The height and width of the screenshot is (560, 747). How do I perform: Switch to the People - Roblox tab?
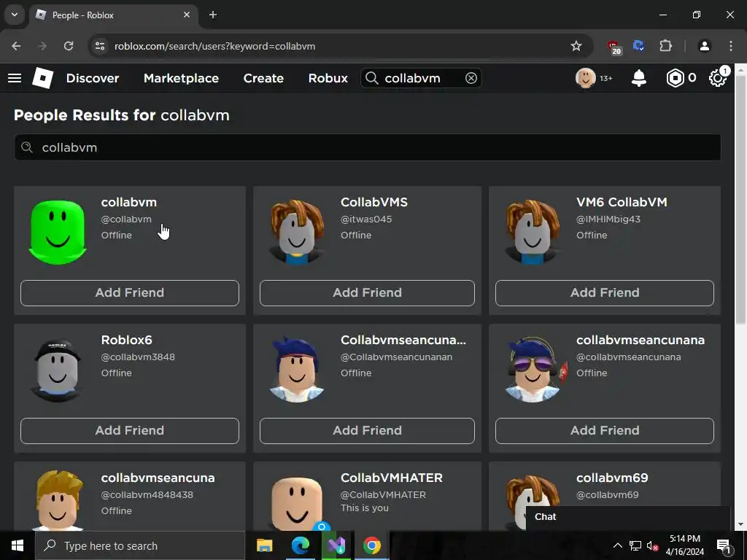pos(113,15)
